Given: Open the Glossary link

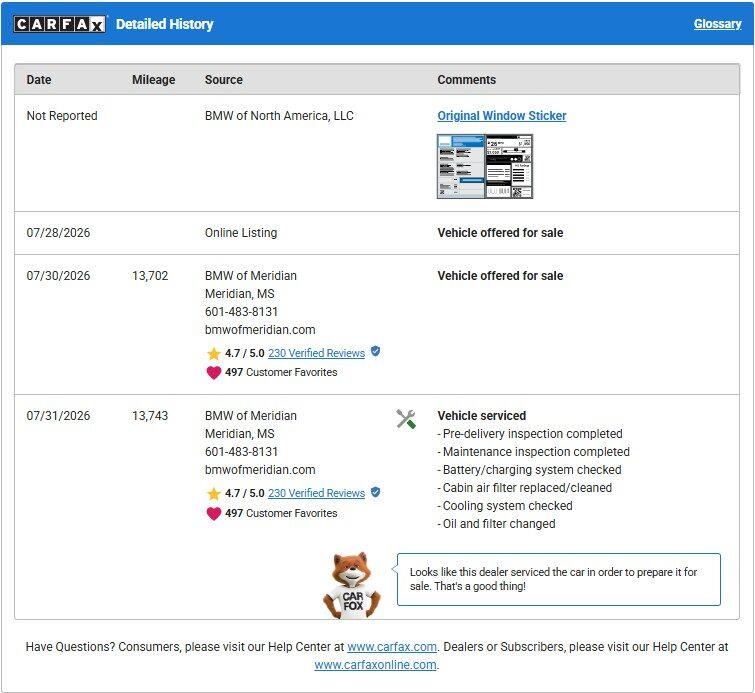Looking at the screenshot, I should 717,24.
